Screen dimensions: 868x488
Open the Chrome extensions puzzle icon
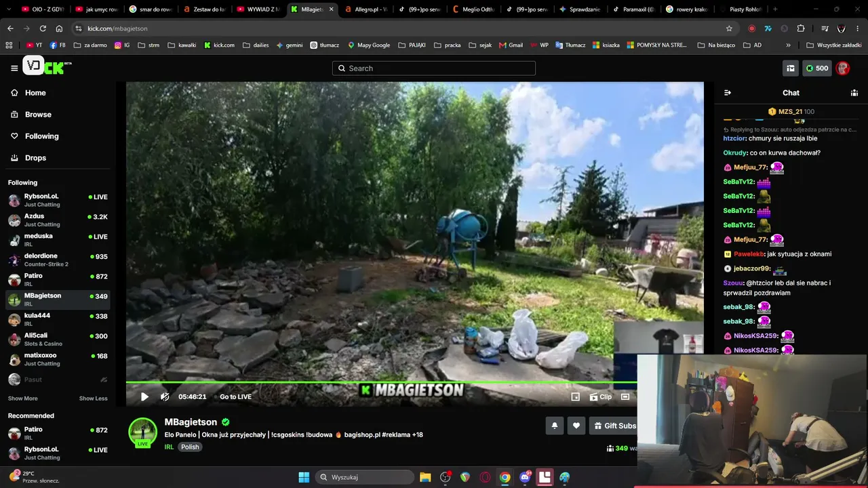(x=801, y=28)
